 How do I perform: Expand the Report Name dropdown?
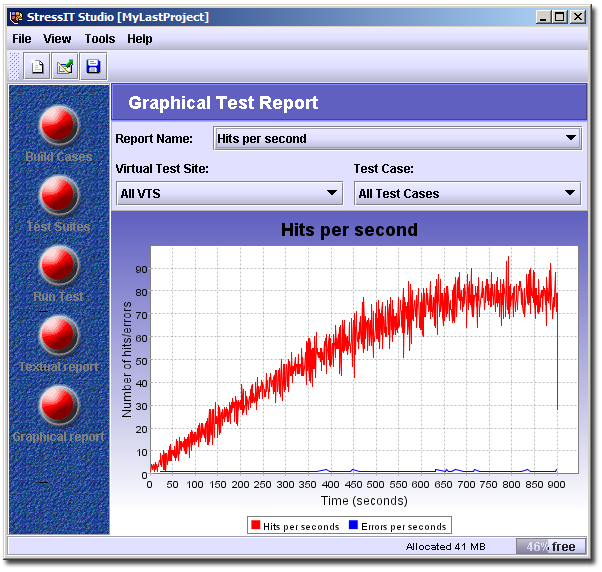point(397,138)
